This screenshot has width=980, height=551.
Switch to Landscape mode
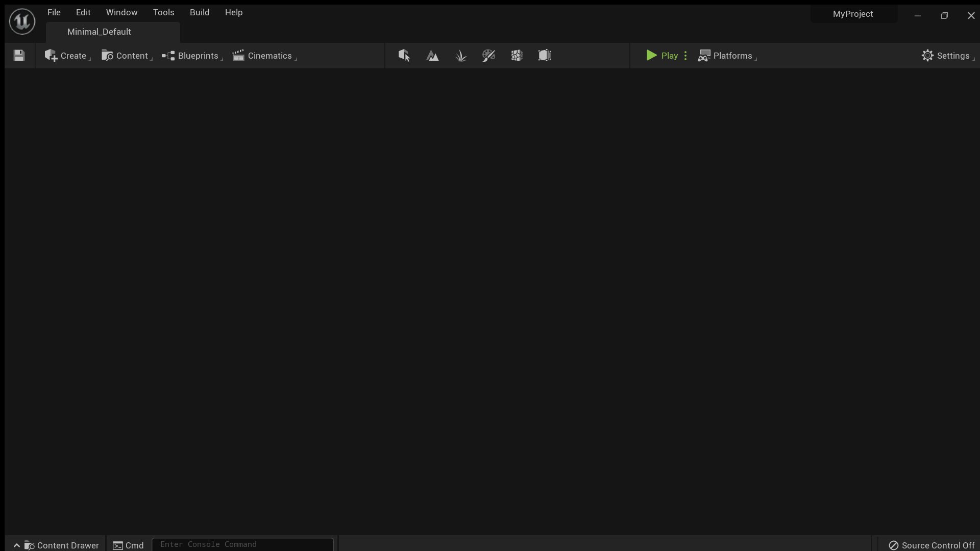tap(432, 56)
